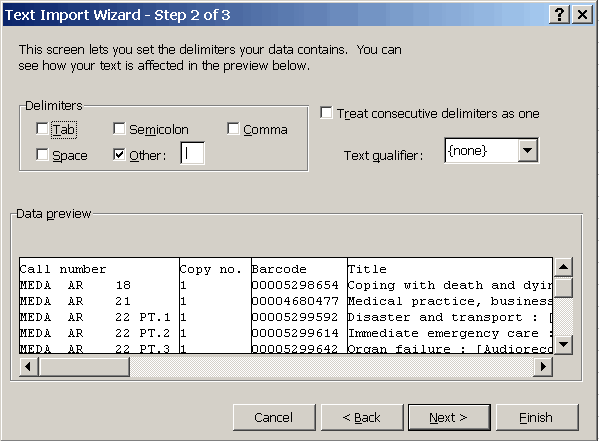Click the Finish button

pyautogui.click(x=537, y=417)
